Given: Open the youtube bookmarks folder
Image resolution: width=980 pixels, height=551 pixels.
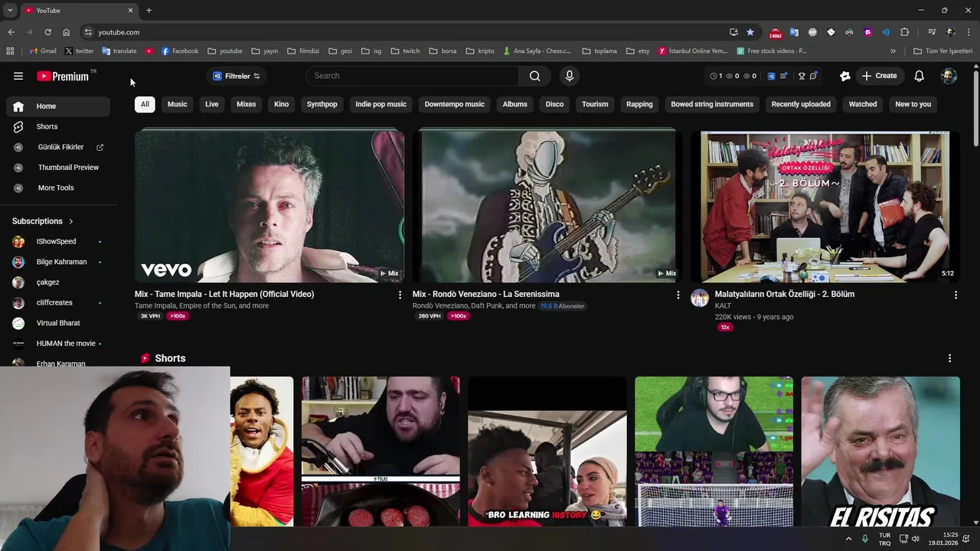Looking at the screenshot, I should [x=225, y=51].
